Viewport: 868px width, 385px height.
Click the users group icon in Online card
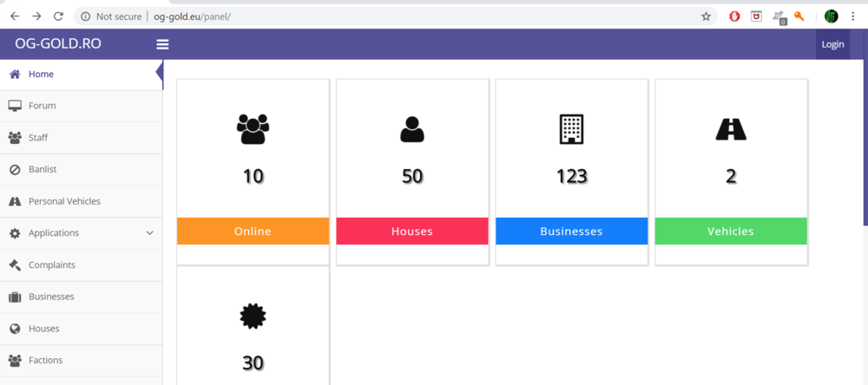[253, 129]
